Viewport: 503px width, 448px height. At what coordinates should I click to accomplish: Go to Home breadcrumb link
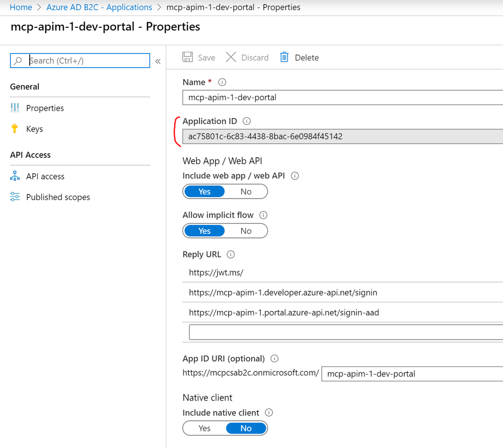(x=21, y=7)
